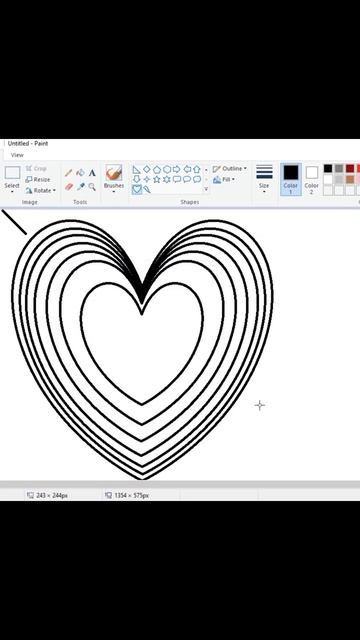
Task: Choose the five-point star shape
Action: tap(157, 179)
